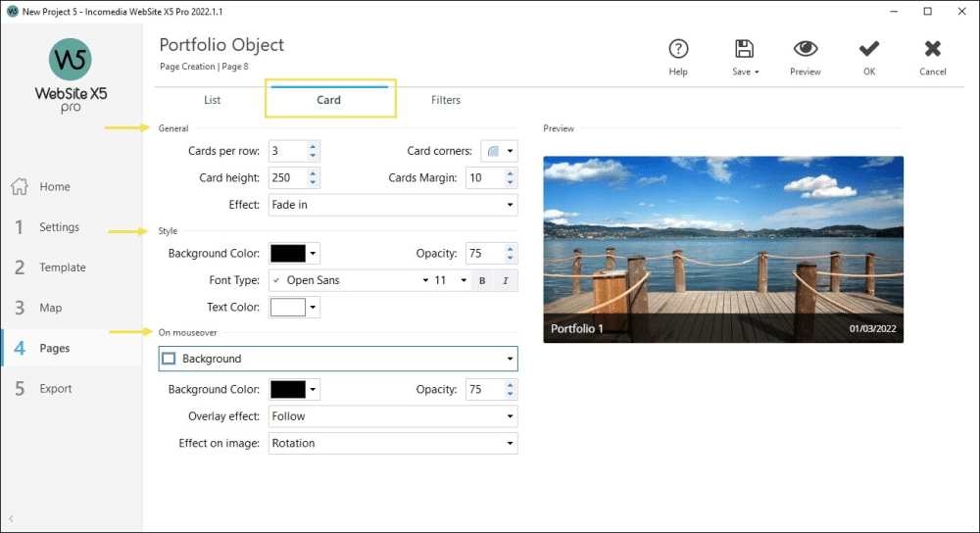Open the Card corners shape picker

pyautogui.click(x=499, y=151)
